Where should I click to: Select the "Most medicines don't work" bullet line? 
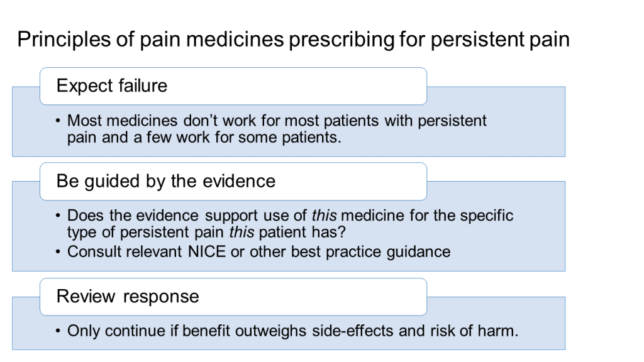tap(277, 121)
